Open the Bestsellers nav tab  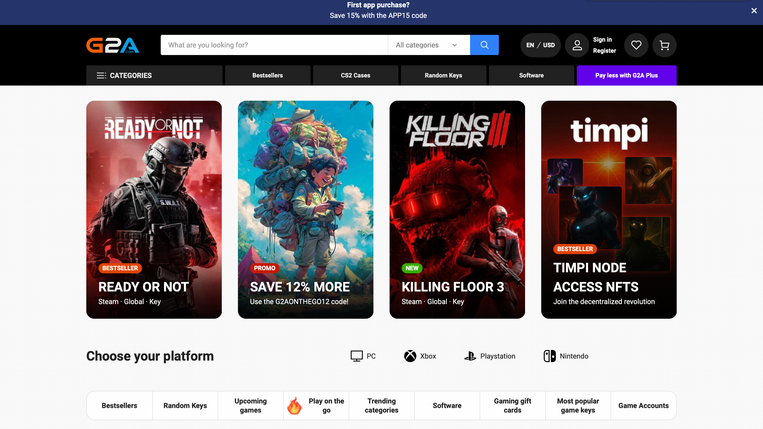pyautogui.click(x=267, y=75)
